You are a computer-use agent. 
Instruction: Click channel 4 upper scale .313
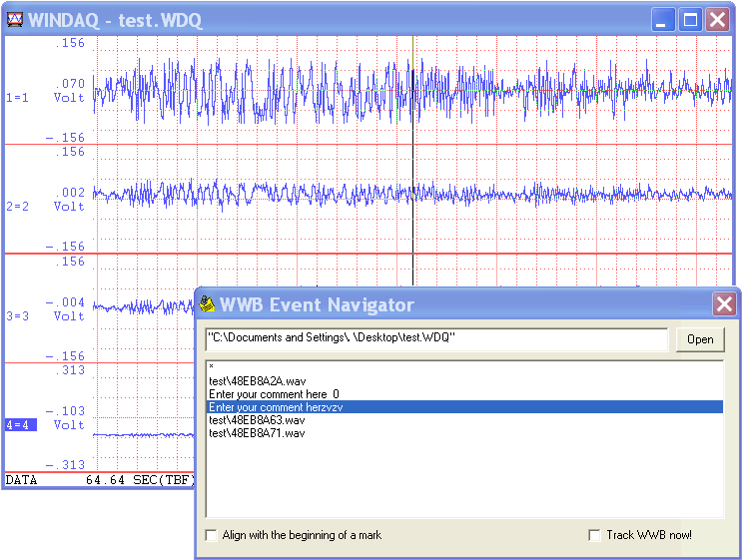point(70,370)
